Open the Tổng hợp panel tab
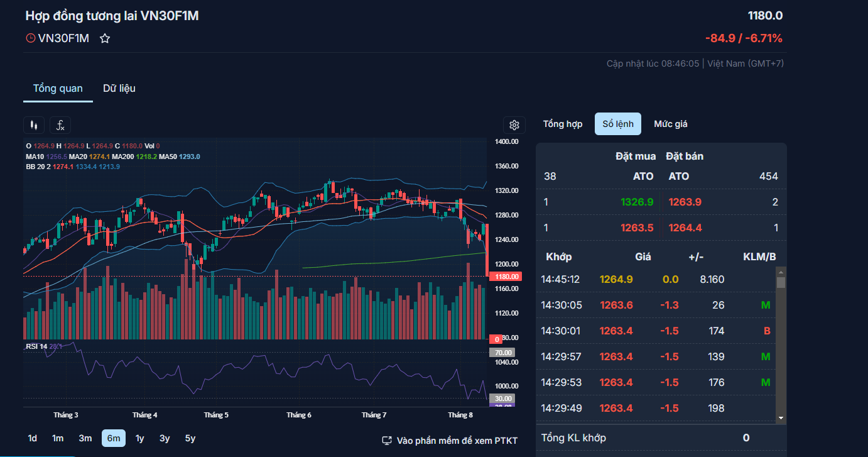 click(x=563, y=124)
